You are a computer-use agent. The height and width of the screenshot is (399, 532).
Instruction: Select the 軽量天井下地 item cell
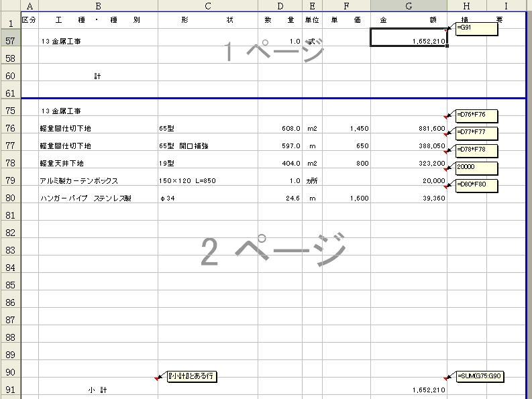pyautogui.click(x=98, y=163)
